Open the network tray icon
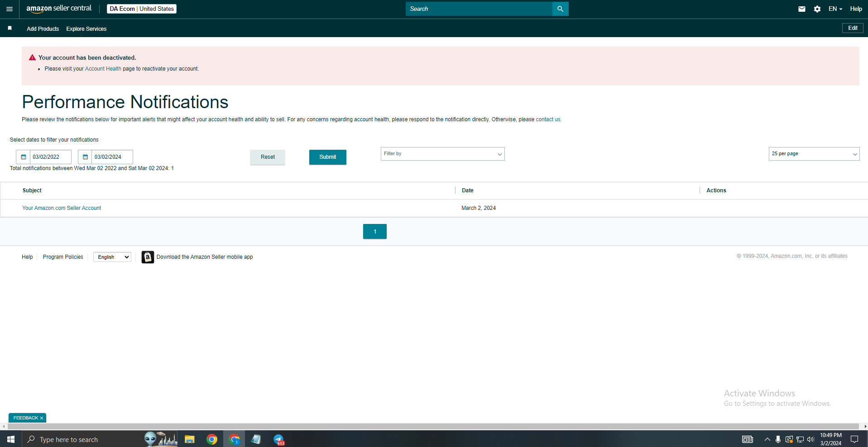 point(800,439)
